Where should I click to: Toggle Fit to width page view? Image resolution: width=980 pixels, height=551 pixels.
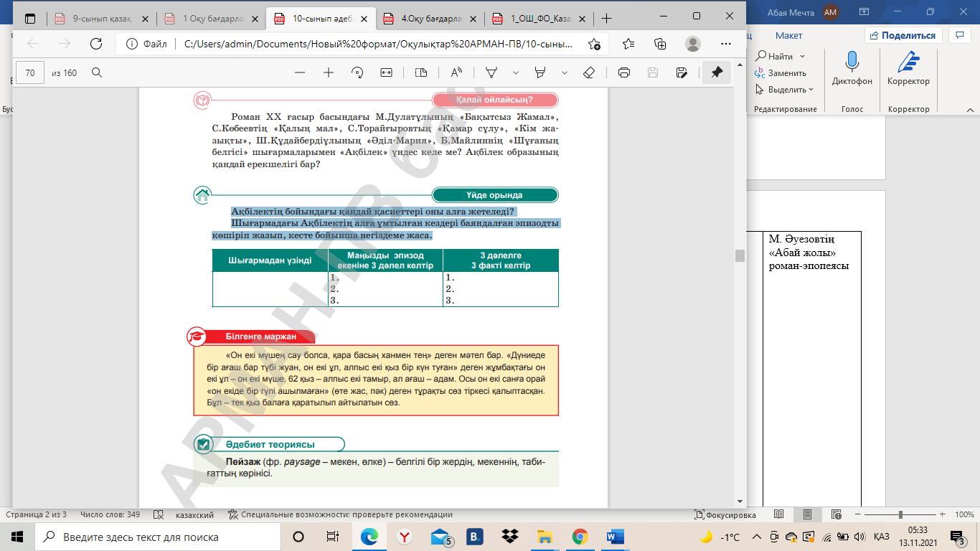coord(386,72)
